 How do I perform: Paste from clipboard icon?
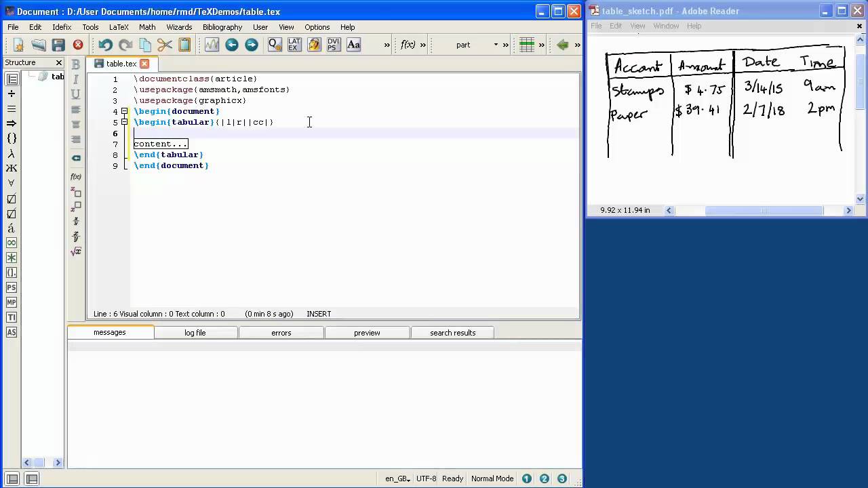pyautogui.click(x=184, y=45)
